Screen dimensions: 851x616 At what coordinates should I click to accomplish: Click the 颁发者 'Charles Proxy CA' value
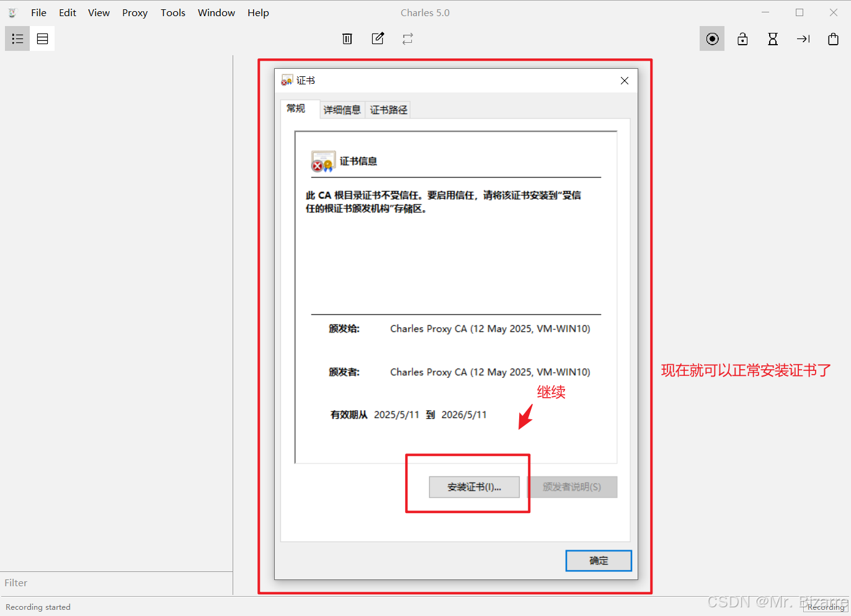(490, 372)
